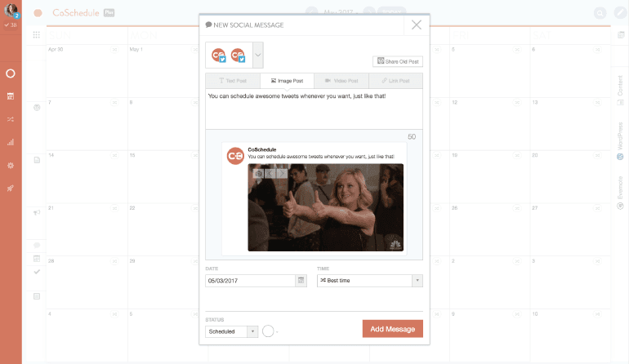Image resolution: width=629 pixels, height=364 pixels.
Task: Toggle the table icon filter beside calendar
Action: pos(37,259)
